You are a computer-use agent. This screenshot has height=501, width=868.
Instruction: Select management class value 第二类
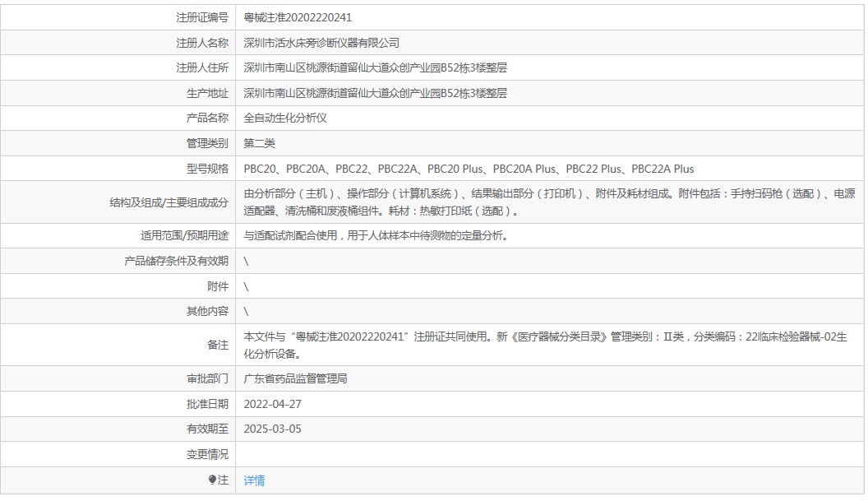point(259,143)
